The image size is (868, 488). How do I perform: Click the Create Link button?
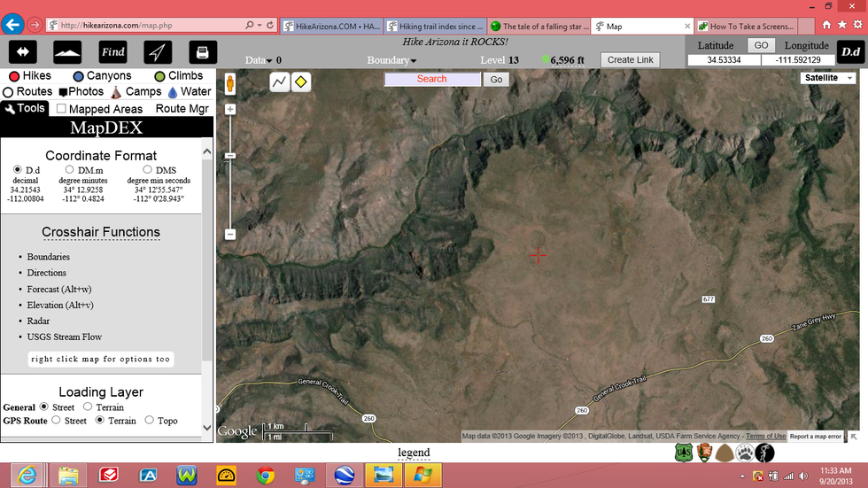630,59
